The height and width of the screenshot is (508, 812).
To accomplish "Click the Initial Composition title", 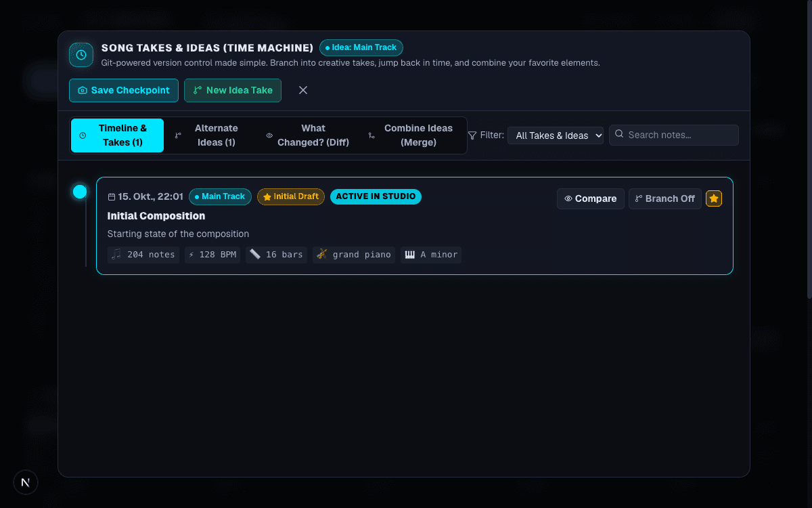I will (156, 216).
